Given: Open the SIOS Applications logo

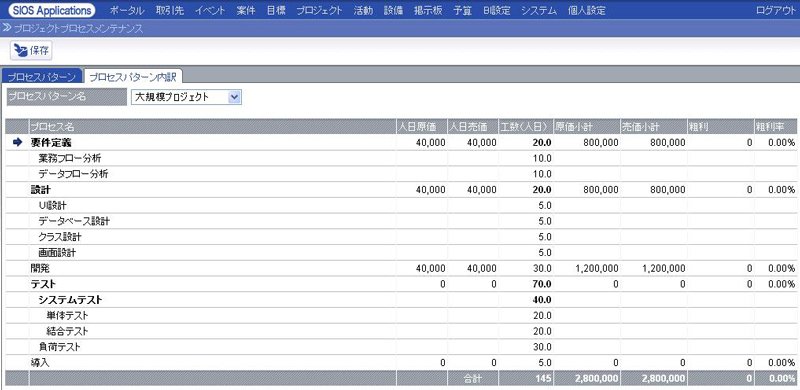Looking at the screenshot, I should [52, 10].
